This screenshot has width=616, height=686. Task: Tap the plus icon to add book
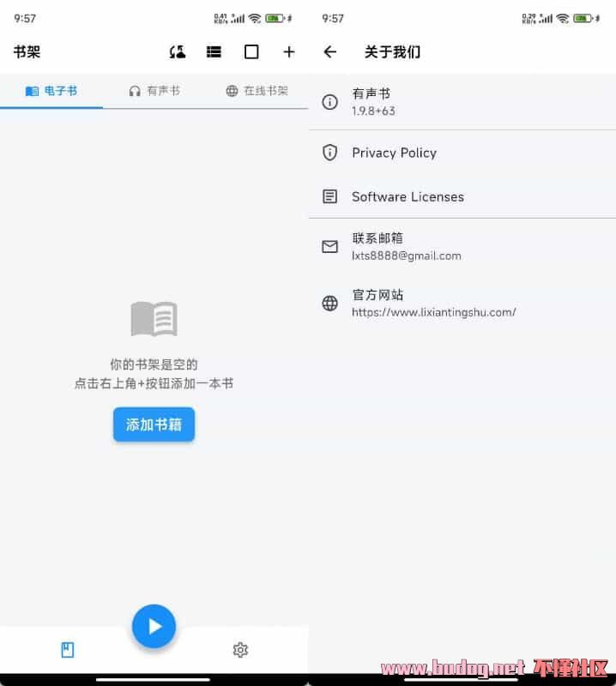tap(289, 52)
